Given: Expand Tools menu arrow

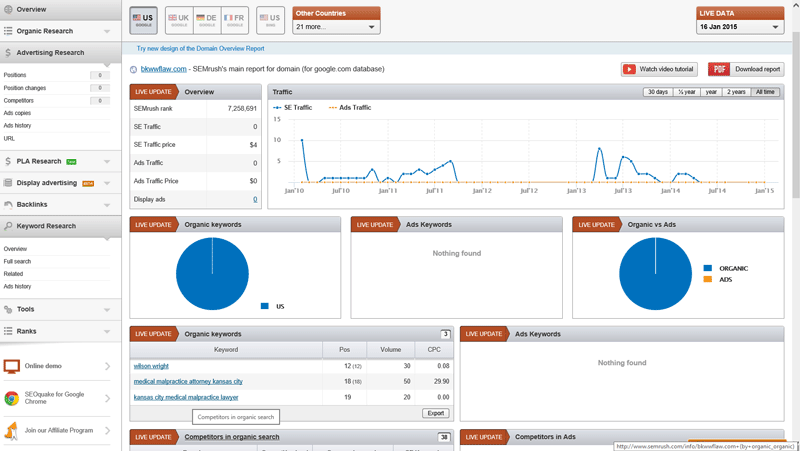Looking at the screenshot, I should pos(107,309).
